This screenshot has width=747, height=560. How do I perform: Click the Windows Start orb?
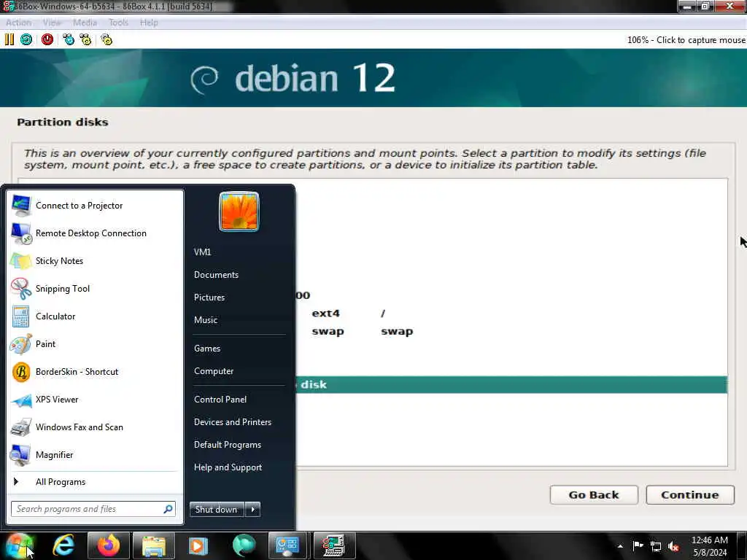[x=19, y=545]
